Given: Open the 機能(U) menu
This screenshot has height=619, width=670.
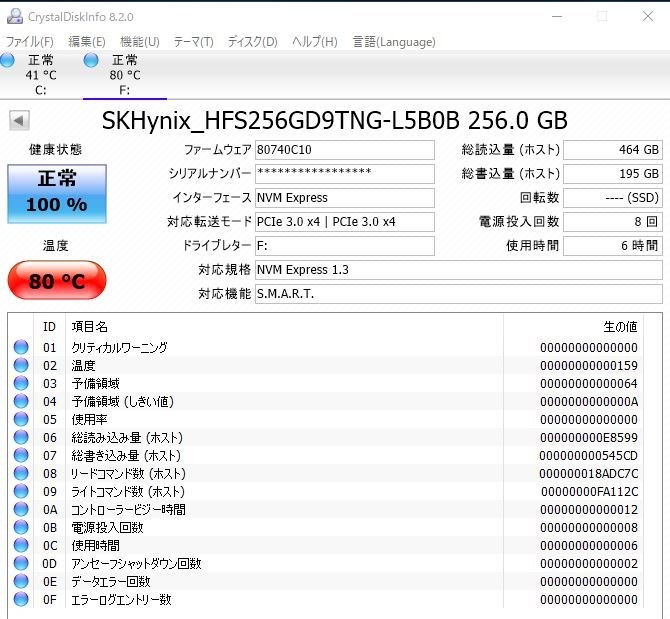Looking at the screenshot, I should (x=140, y=42).
